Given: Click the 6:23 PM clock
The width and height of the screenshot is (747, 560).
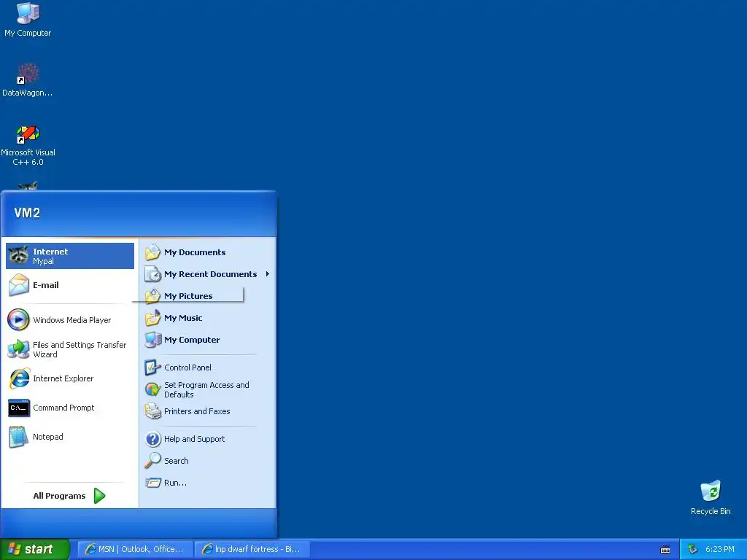Looking at the screenshot, I should click(x=720, y=550).
